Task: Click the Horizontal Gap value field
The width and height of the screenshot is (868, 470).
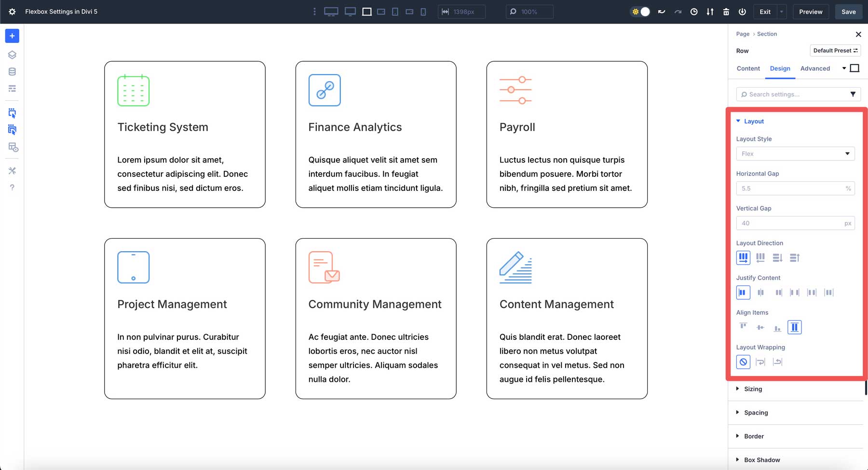Action: pos(790,188)
